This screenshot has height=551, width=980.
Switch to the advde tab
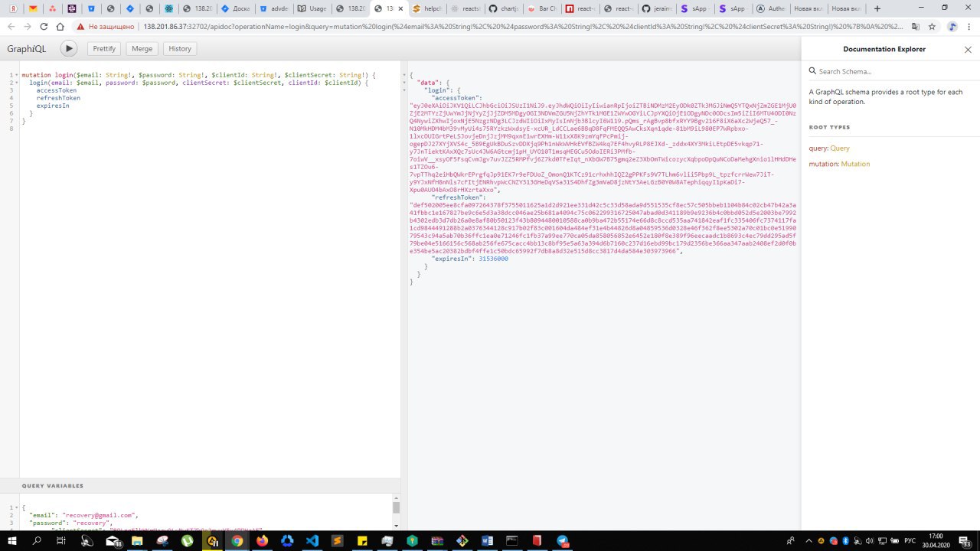coord(273,8)
